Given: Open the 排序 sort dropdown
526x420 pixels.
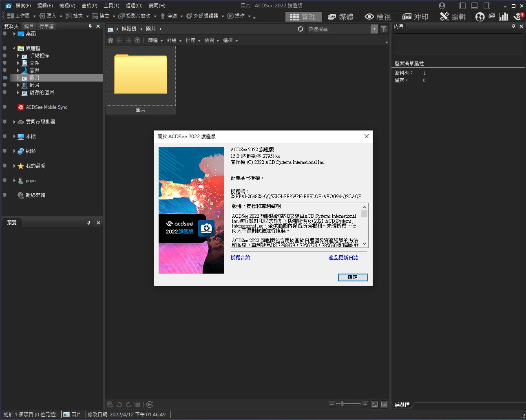Looking at the screenshot, I should [x=193, y=40].
